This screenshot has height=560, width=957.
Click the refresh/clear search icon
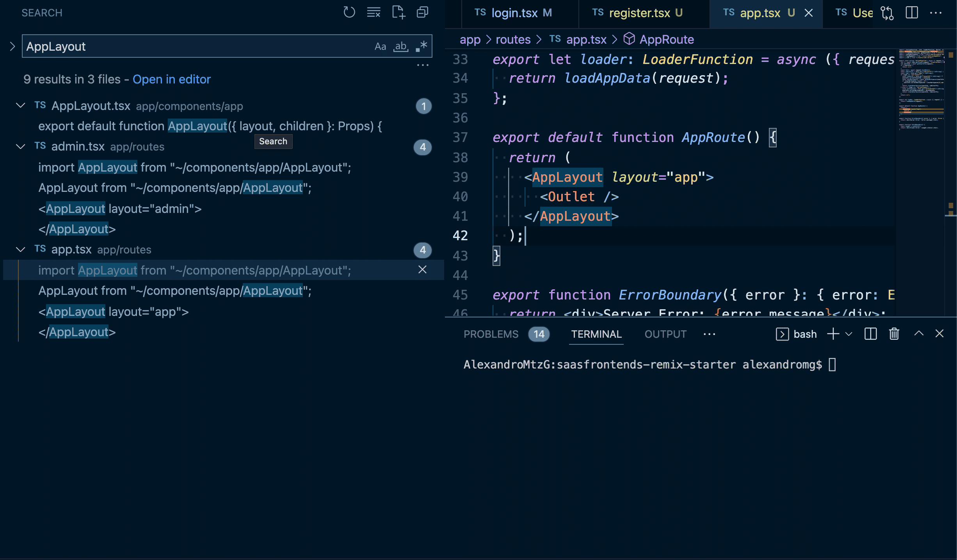tap(347, 11)
